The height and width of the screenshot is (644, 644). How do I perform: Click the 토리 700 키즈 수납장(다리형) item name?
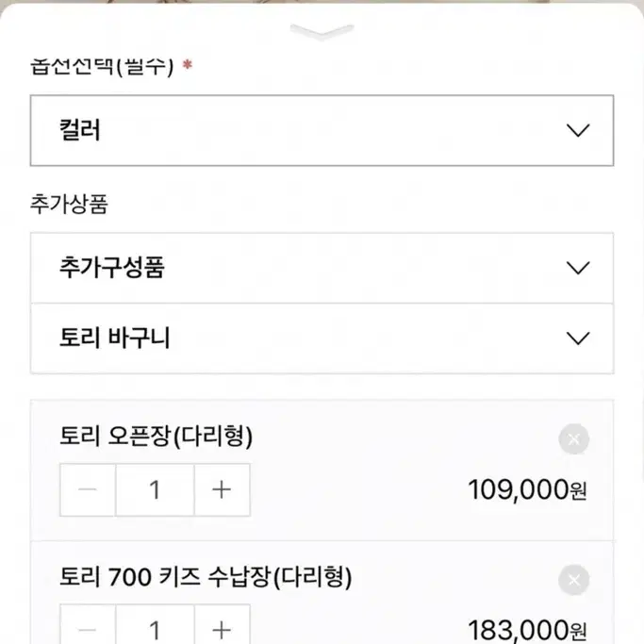pyautogui.click(x=206, y=577)
